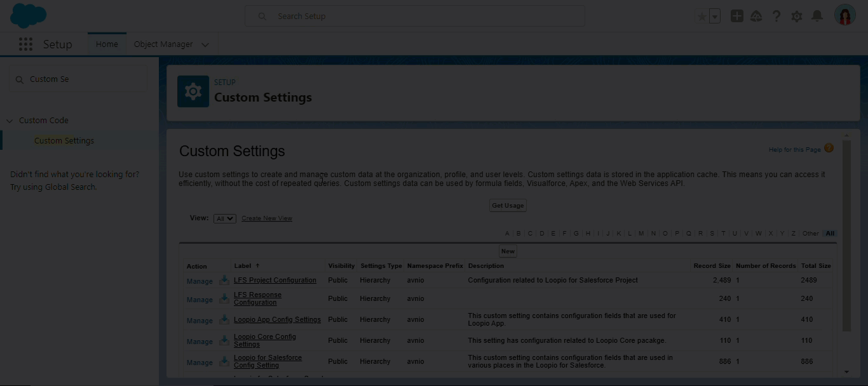Open the user profile avatar
868x386 pixels.
(x=845, y=15)
